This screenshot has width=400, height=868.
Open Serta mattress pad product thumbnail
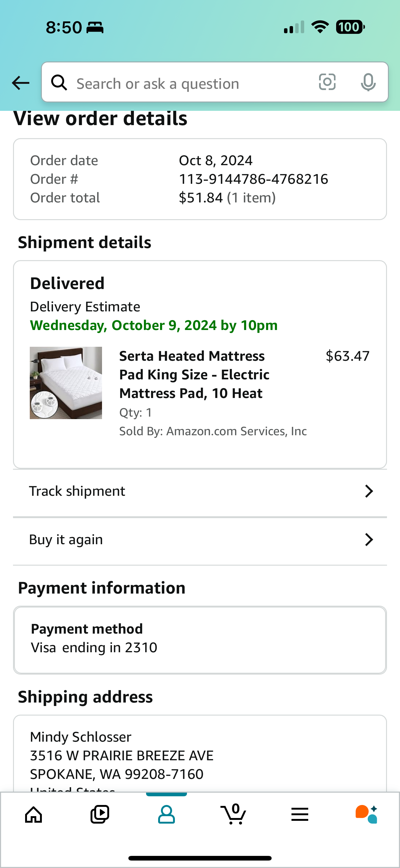tap(66, 383)
